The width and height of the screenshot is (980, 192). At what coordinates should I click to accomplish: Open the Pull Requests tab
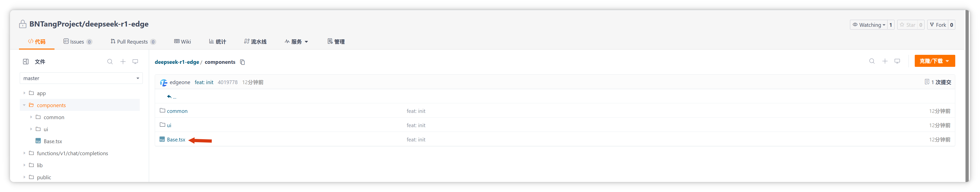coord(132,42)
